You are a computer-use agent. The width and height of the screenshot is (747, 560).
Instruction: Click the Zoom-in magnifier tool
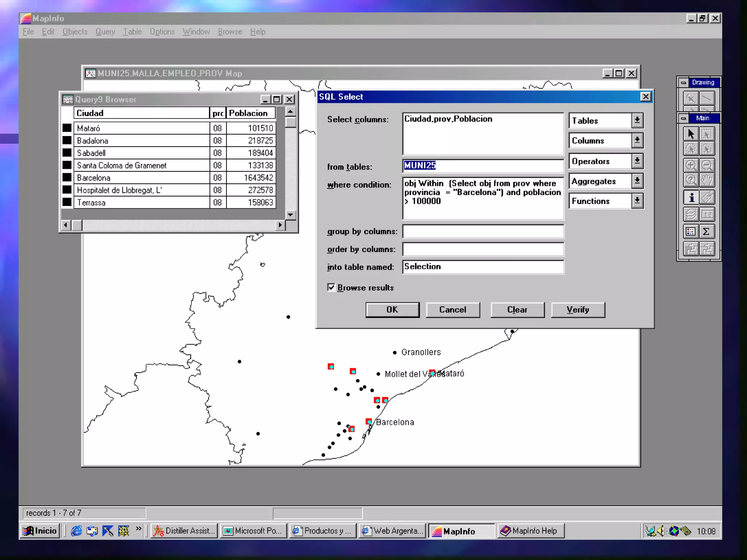690,166
